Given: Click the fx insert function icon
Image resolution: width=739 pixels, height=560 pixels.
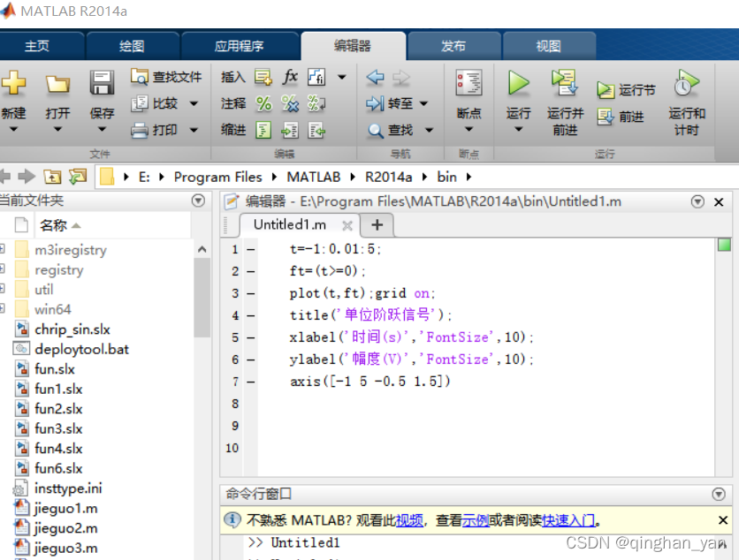Looking at the screenshot, I should pos(290,76).
